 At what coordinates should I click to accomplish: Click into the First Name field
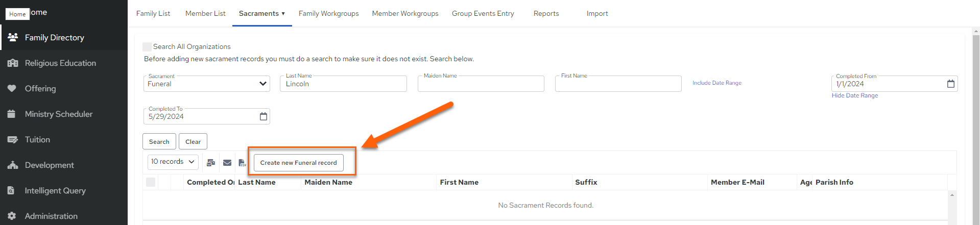pos(618,84)
